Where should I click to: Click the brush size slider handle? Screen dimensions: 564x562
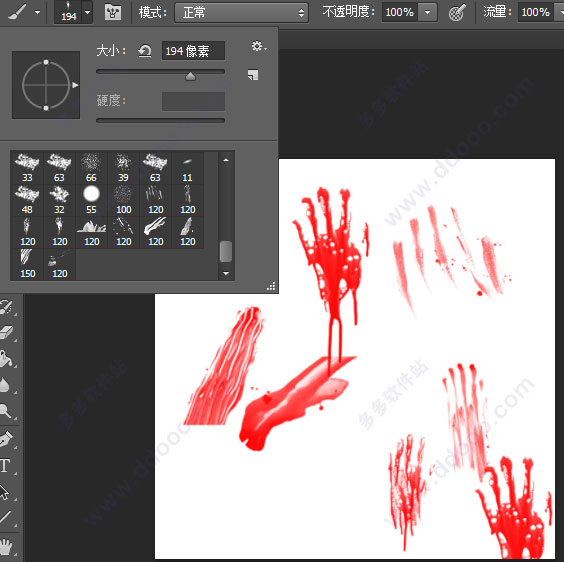(x=190, y=76)
